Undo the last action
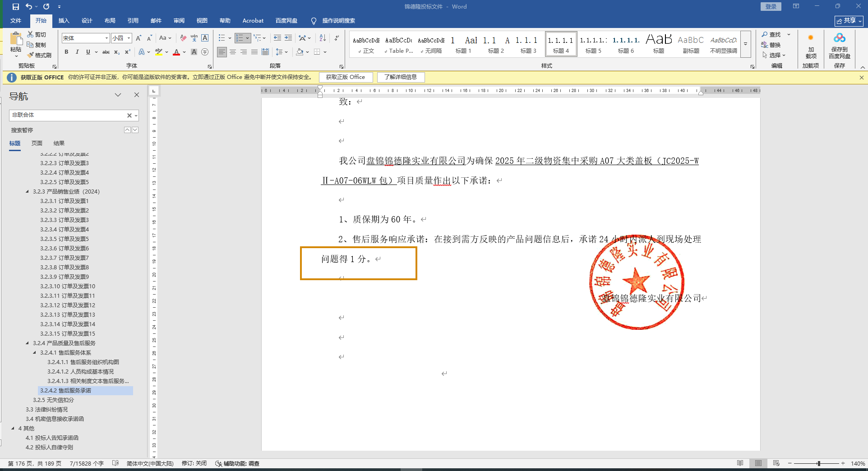 coord(29,7)
